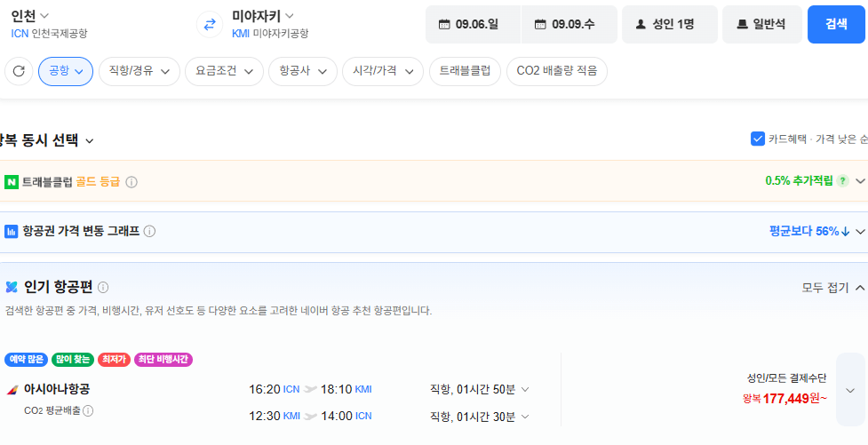Click the passenger person icon
Screen dimensions: 868x445
[x=641, y=24]
